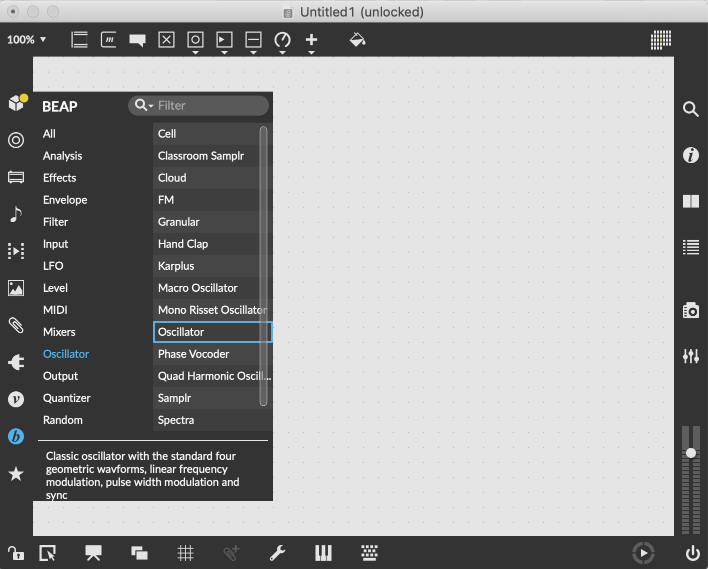Image resolution: width=708 pixels, height=569 pixels.
Task: Open the Snapshots camera icon
Action: [x=691, y=310]
